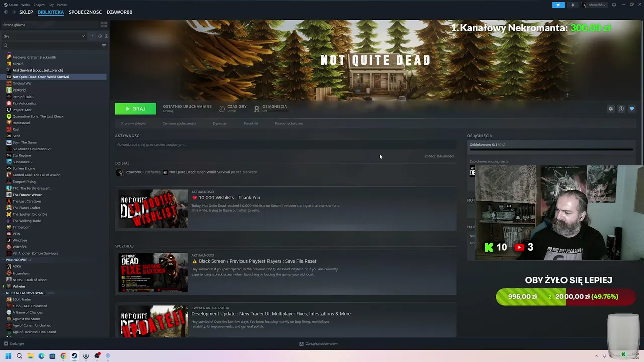Image resolution: width=644 pixels, height=362 pixels.
Task: Click the Steam taskbar icon
Action: (74, 356)
